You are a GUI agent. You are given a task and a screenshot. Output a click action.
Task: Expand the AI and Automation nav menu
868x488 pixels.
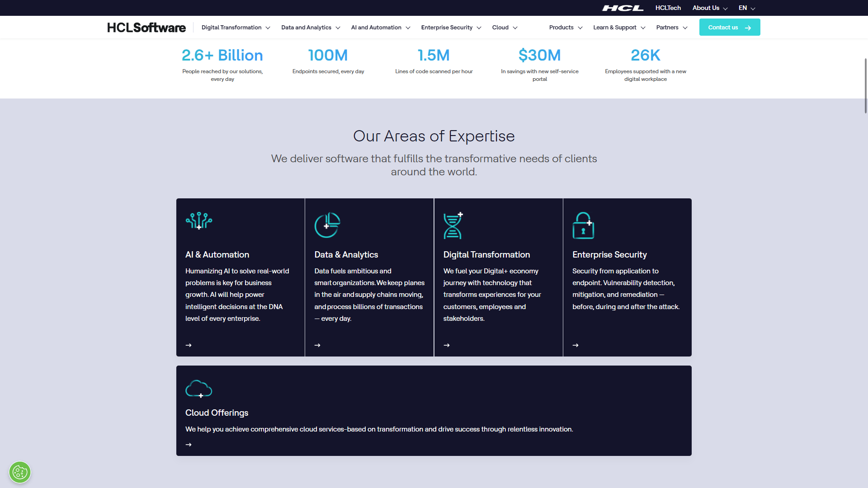381,28
